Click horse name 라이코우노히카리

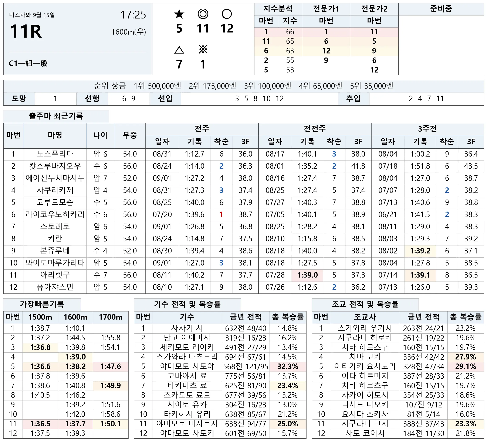pyautogui.click(x=55, y=214)
